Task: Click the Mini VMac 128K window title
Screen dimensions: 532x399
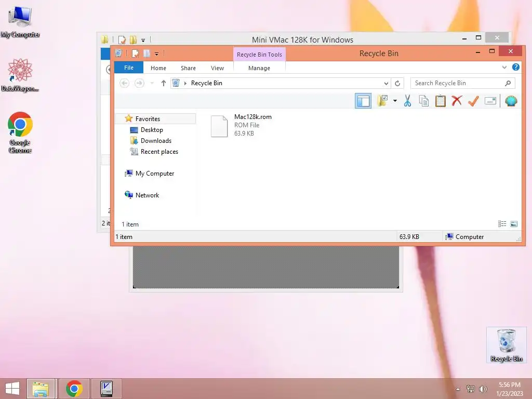Action: (x=303, y=39)
